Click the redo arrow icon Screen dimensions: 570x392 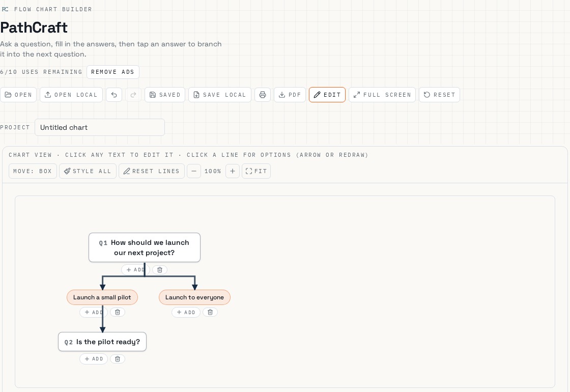coord(133,95)
